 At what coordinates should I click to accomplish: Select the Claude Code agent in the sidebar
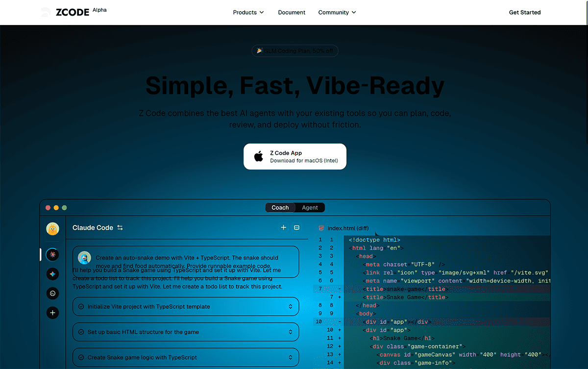(52, 254)
